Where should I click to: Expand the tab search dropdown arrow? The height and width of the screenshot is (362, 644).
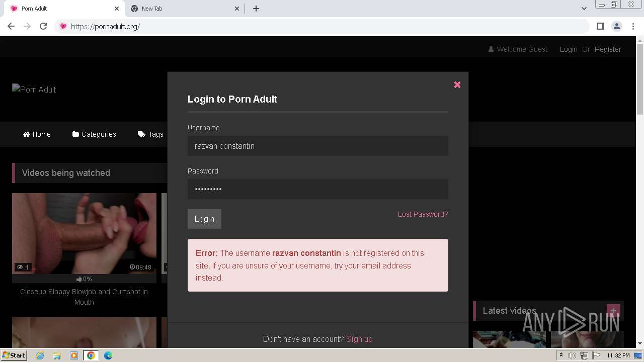tap(584, 9)
